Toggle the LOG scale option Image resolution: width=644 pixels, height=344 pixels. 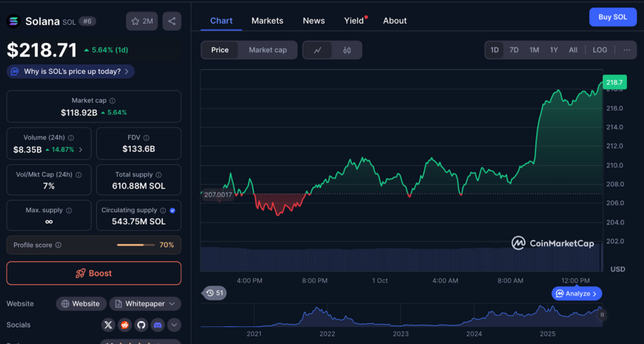coord(600,50)
